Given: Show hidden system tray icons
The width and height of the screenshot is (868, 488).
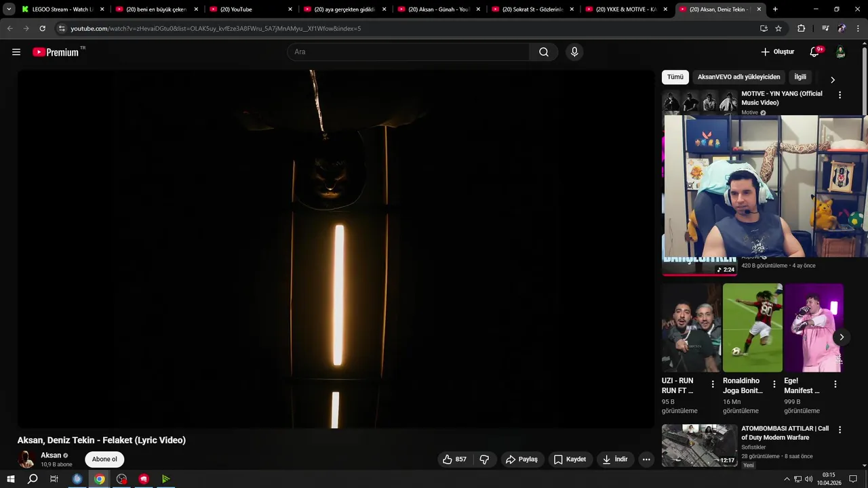Looking at the screenshot, I should pyautogui.click(x=787, y=479).
